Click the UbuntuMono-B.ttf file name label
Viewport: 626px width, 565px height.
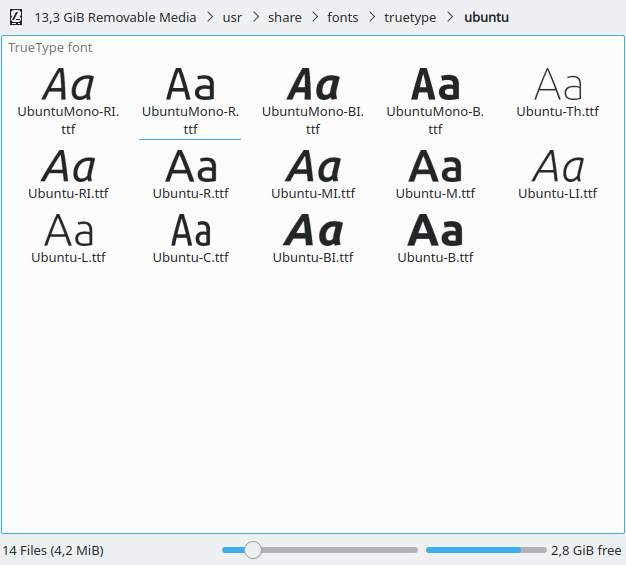pyautogui.click(x=435, y=120)
